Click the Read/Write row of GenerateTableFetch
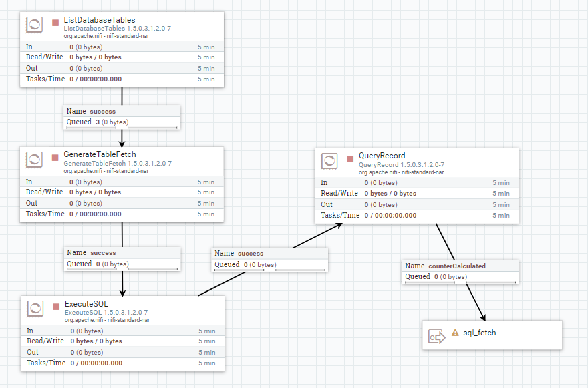 (x=122, y=192)
